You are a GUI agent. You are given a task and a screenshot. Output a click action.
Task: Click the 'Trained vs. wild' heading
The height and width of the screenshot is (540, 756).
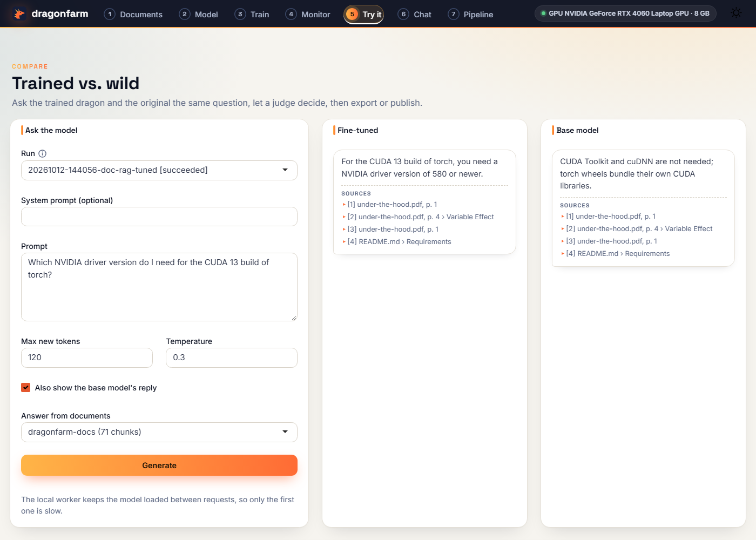point(76,83)
